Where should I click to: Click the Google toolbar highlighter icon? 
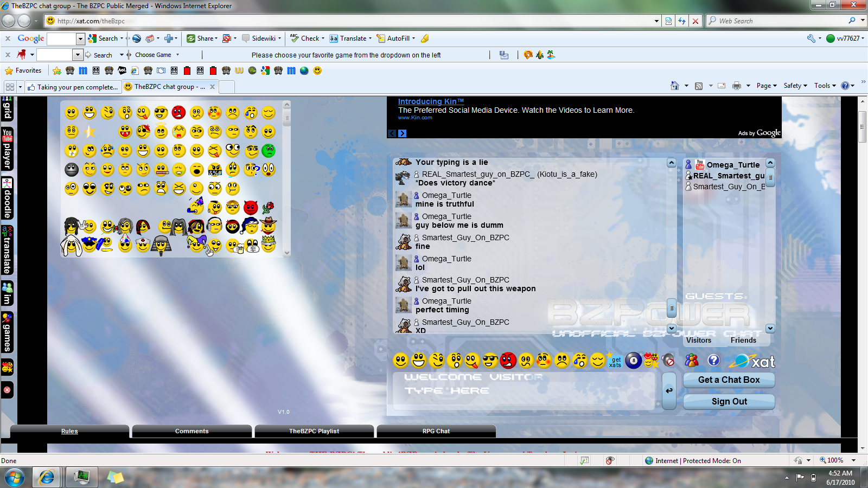coord(425,38)
